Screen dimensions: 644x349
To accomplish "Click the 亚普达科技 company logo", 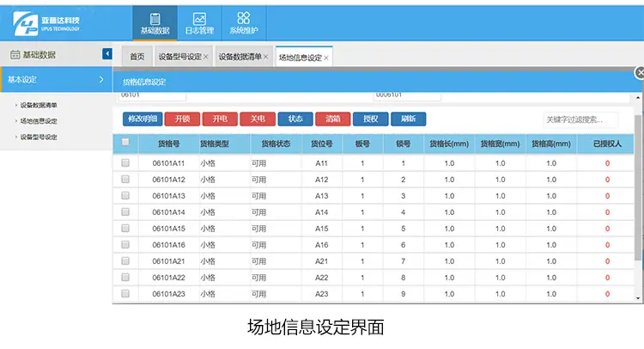I will [46, 23].
